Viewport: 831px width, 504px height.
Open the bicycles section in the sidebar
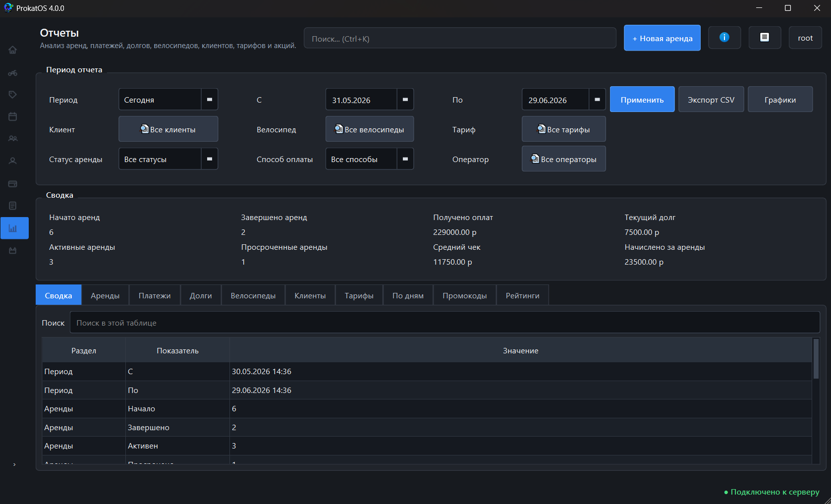[x=13, y=73]
